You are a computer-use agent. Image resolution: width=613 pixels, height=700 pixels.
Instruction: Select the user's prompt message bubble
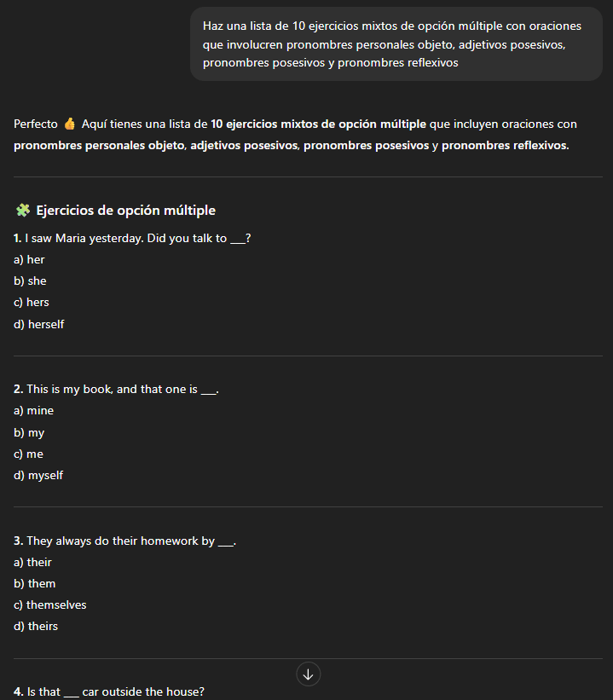396,43
